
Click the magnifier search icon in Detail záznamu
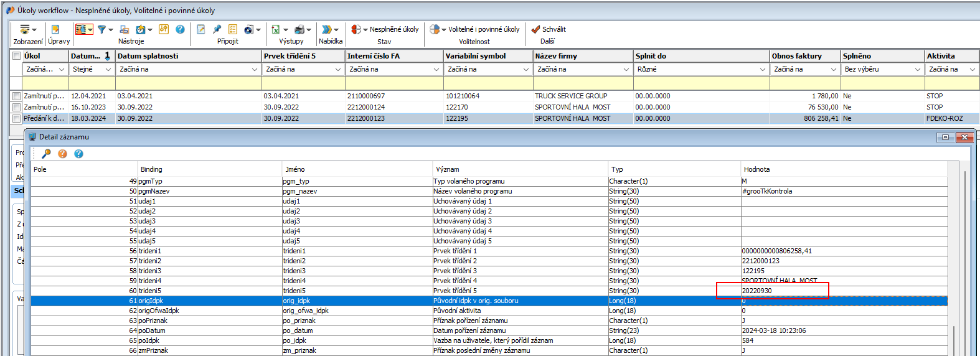coord(46,154)
